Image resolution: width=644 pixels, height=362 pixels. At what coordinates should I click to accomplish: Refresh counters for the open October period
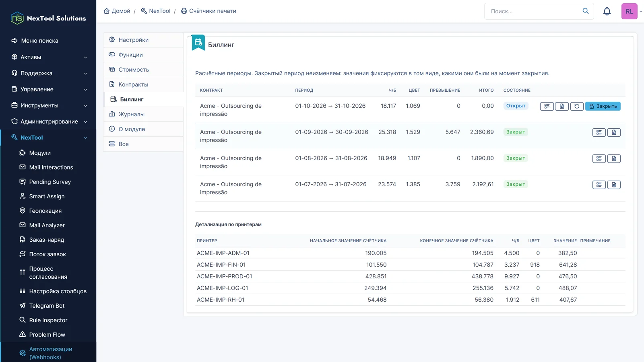(577, 106)
